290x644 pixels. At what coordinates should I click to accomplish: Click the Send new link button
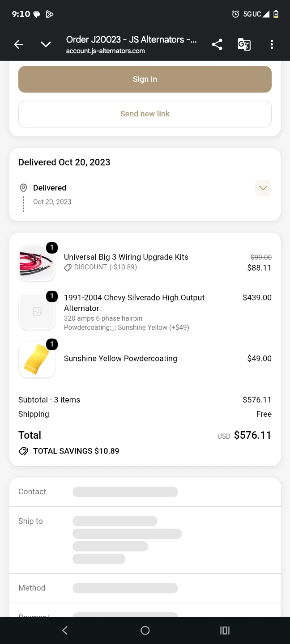click(145, 114)
